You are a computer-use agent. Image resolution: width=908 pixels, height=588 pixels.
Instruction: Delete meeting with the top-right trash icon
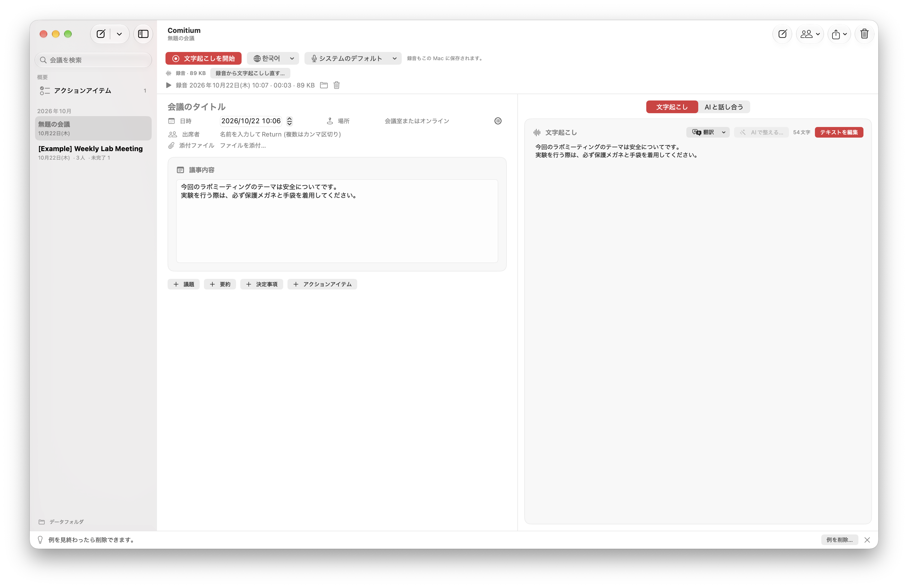coord(865,34)
